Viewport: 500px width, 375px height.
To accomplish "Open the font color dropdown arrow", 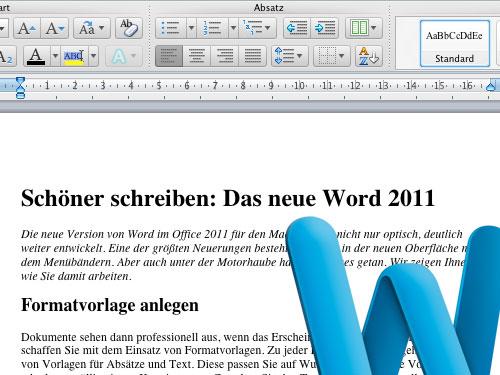I will [x=55, y=56].
